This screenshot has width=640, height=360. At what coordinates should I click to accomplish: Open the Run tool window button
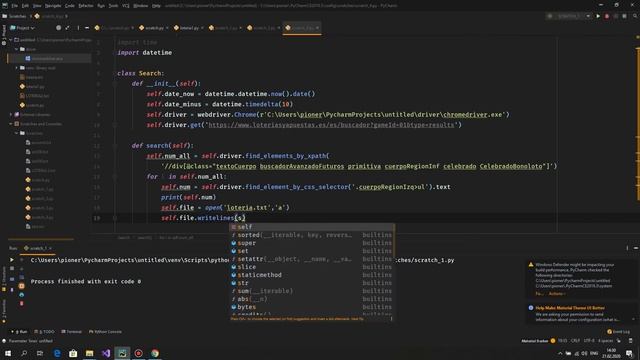coord(20,332)
